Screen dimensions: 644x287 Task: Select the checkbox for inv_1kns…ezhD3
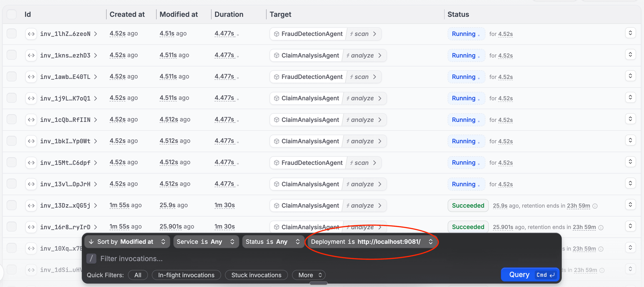[12, 55]
